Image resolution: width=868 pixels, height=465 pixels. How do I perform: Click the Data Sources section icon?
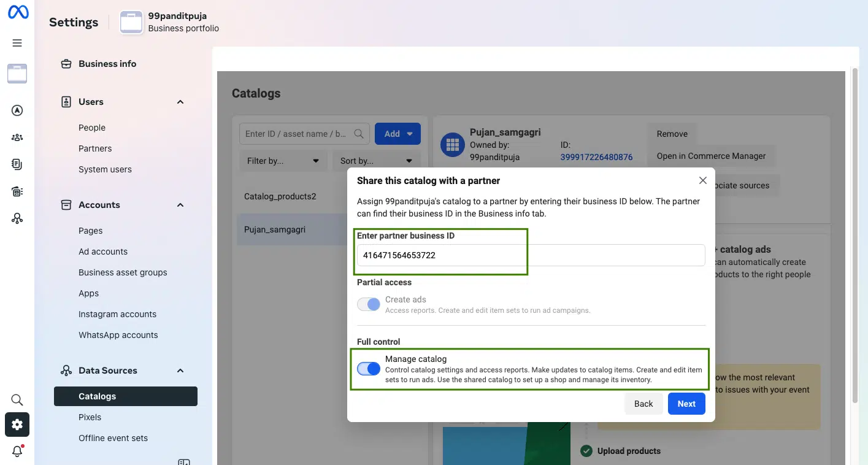click(x=66, y=371)
